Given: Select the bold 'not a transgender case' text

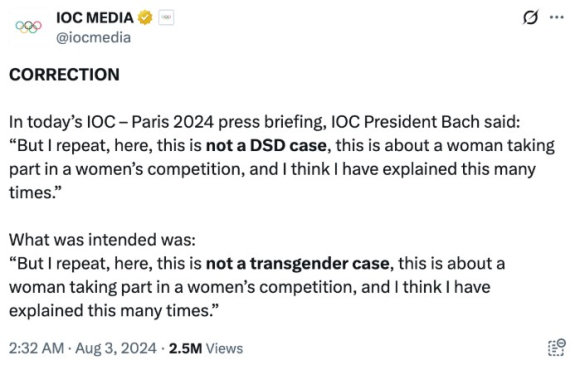Looking at the screenshot, I should tap(298, 264).
